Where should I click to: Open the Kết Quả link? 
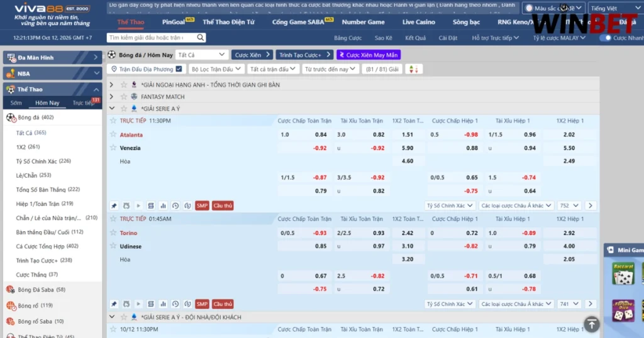(x=415, y=38)
